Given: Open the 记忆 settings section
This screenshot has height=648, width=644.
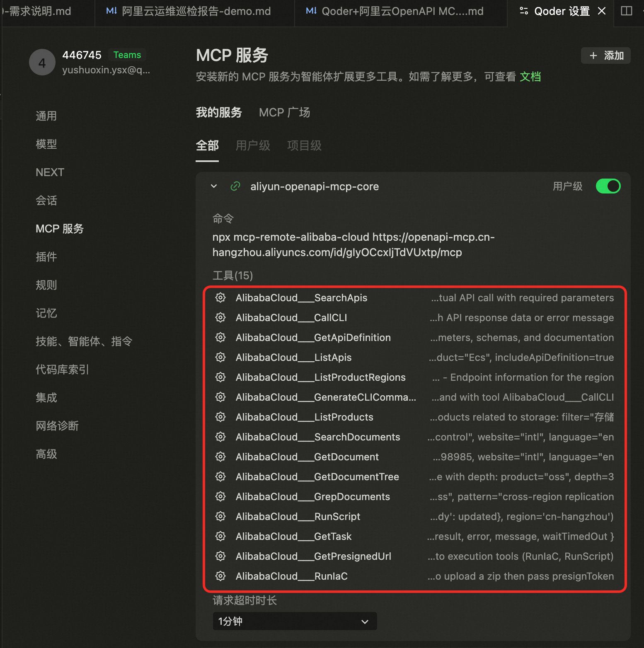Looking at the screenshot, I should (46, 313).
